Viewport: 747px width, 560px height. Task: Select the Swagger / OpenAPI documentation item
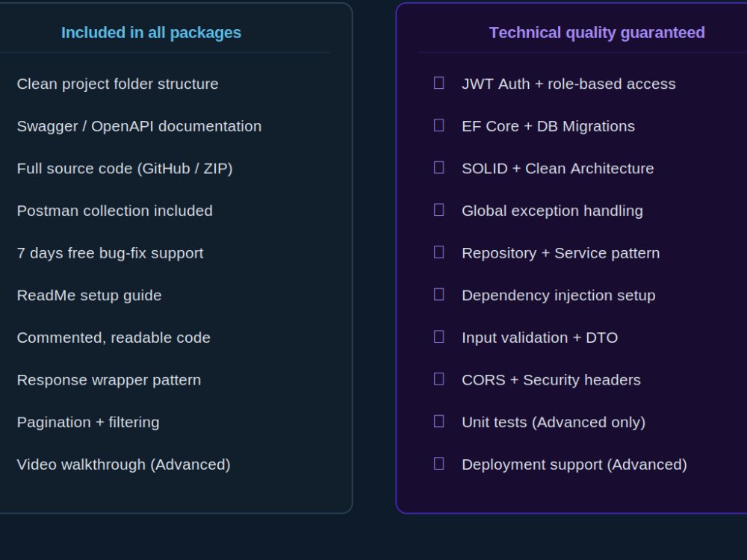(x=139, y=126)
